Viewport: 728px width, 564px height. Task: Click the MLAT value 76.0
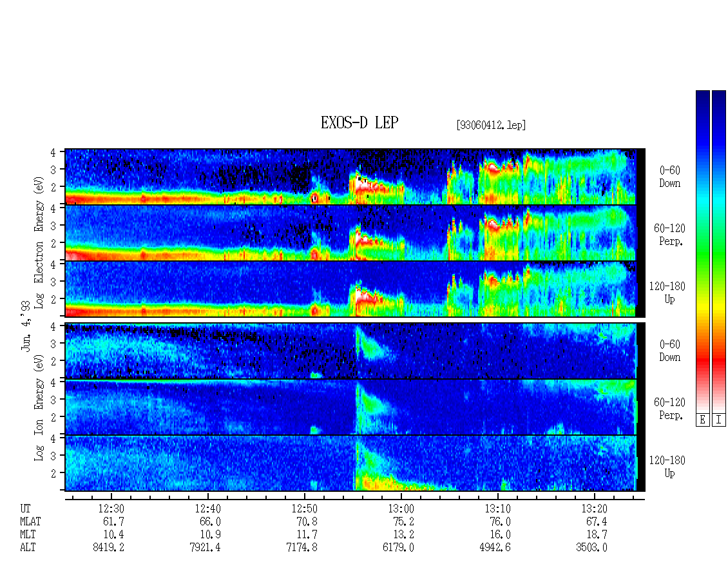(500, 521)
